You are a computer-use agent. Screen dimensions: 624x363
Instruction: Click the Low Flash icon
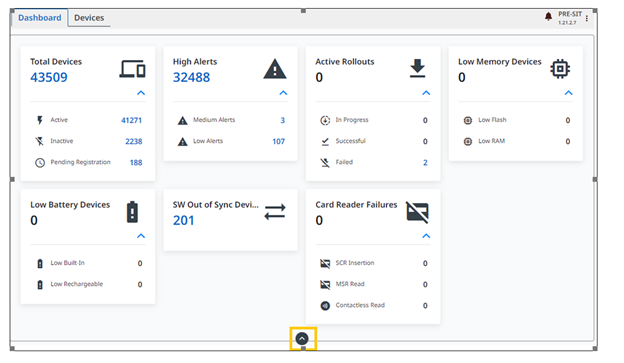tap(468, 120)
